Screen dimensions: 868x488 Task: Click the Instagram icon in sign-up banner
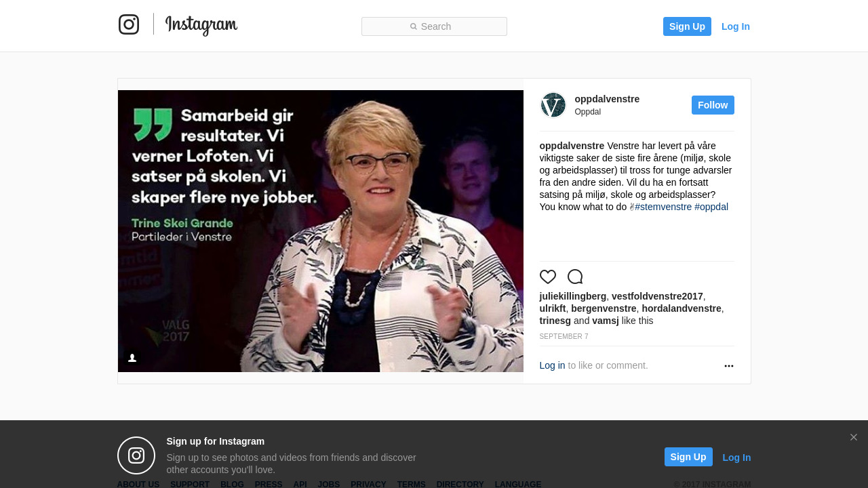(x=136, y=455)
